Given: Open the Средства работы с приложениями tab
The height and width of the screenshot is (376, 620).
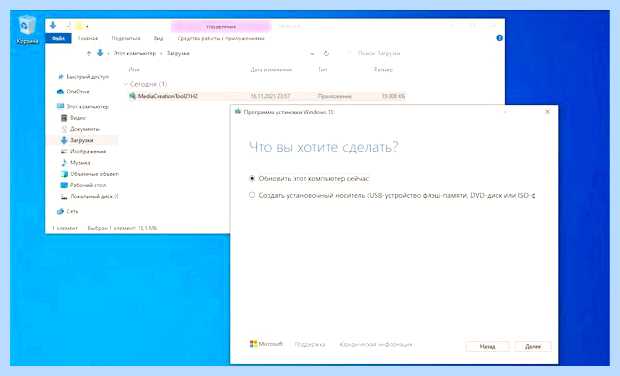Looking at the screenshot, I should (x=221, y=38).
